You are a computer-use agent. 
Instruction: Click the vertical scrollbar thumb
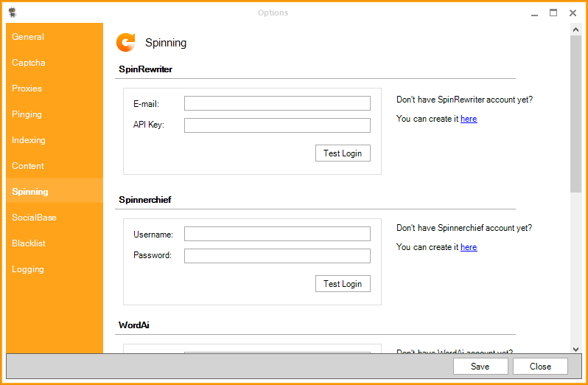(575, 114)
